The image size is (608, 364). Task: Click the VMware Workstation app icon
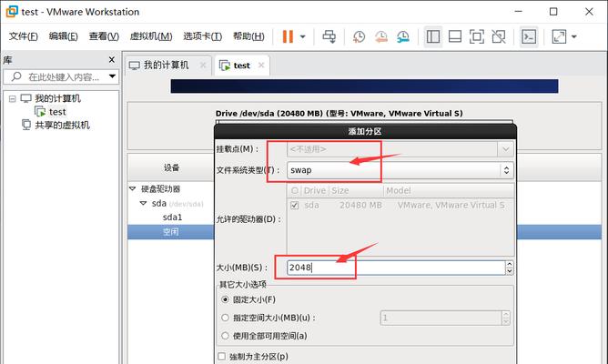point(12,11)
